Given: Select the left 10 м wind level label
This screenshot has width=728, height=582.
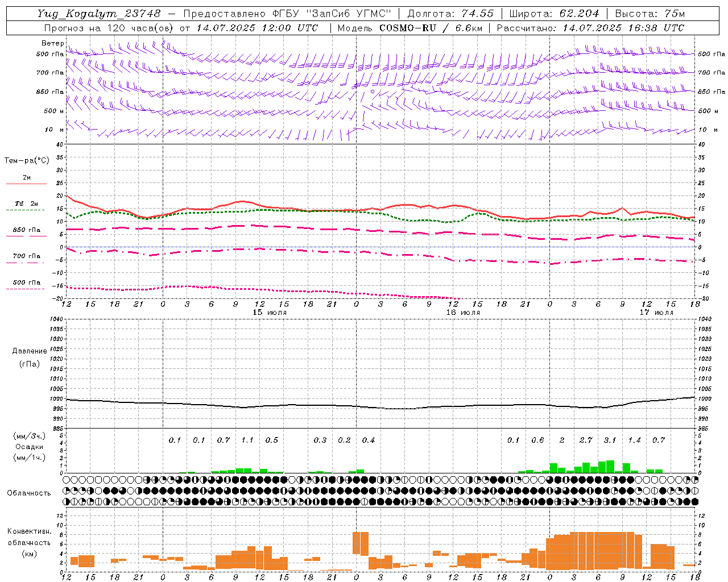Looking at the screenshot, I should [x=55, y=130].
